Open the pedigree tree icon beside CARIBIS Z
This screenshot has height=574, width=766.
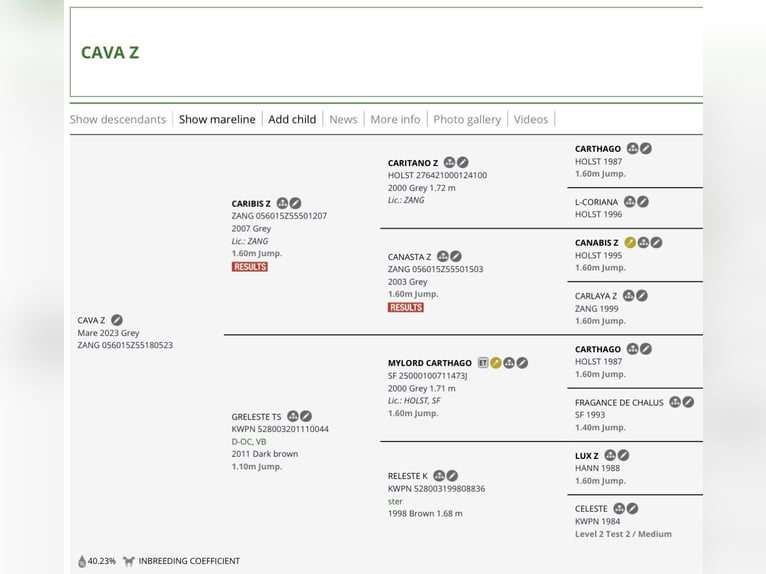[282, 203]
